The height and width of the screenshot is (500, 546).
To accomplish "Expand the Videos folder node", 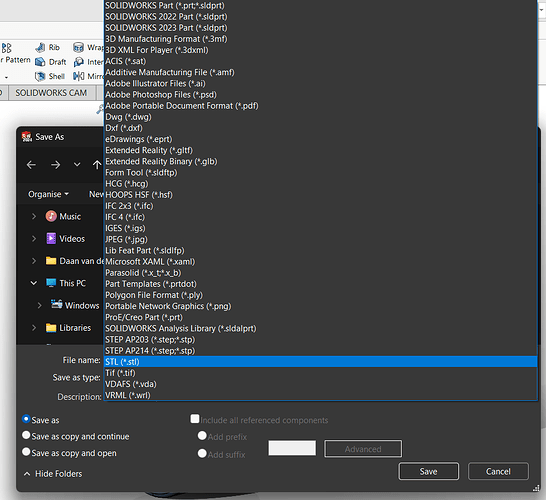I will point(34,239).
